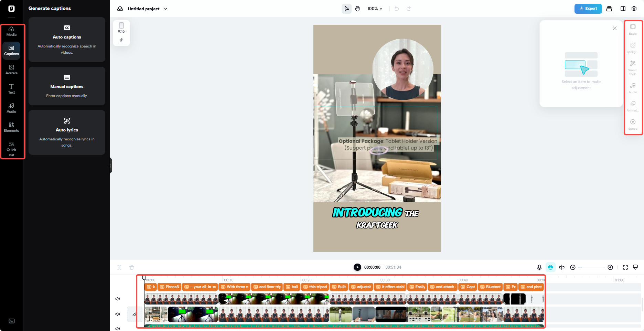Toggle auto captions highlighting in the timeline toolbar

tap(550, 267)
